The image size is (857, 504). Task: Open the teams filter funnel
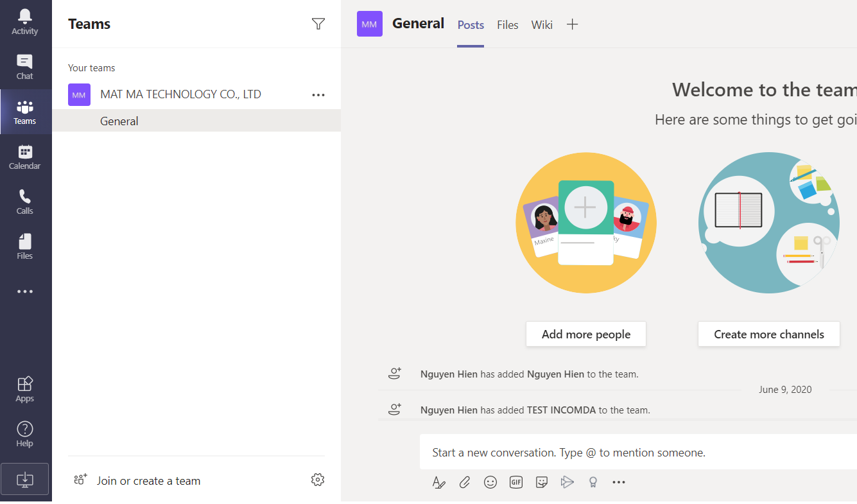[x=318, y=24]
